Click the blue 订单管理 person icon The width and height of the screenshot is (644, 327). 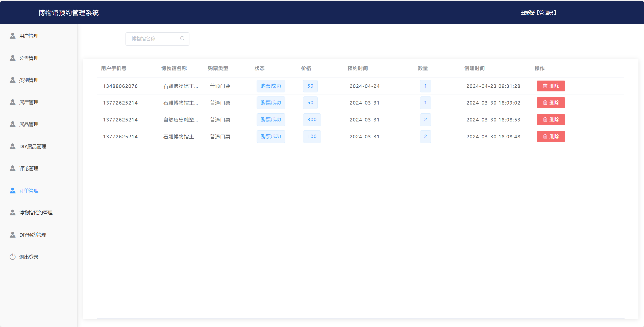[x=13, y=191]
